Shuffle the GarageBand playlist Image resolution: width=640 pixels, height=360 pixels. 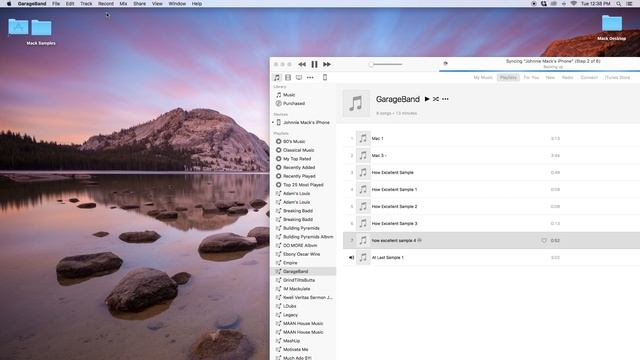coord(436,99)
